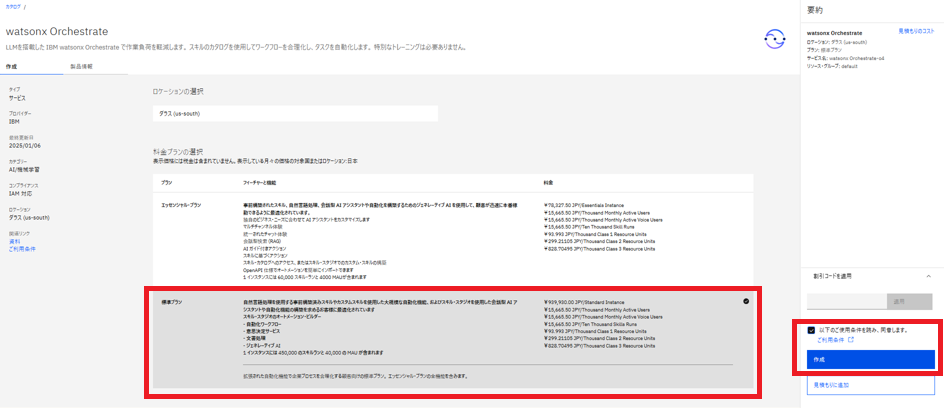Switch to the 製品情報 tab
944x408 pixels.
pyautogui.click(x=81, y=66)
